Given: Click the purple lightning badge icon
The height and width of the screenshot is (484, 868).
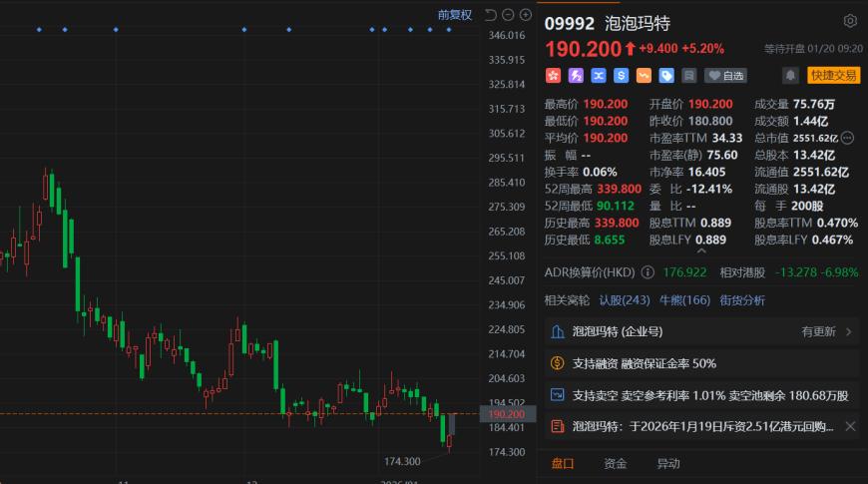Looking at the screenshot, I should 576,75.
